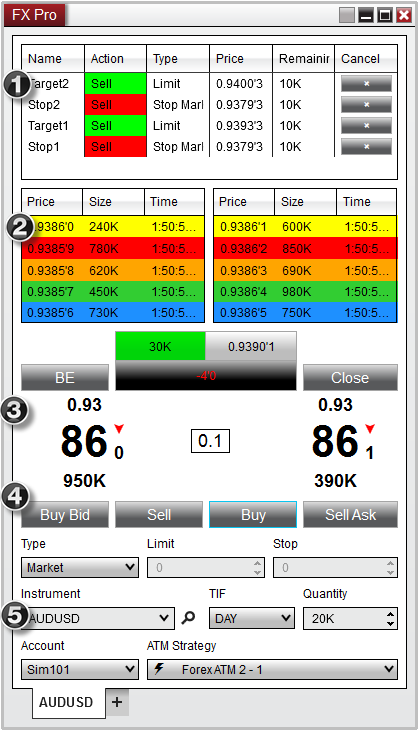
Task: Open the ATM Strategy dropdown
Action: tap(272, 669)
